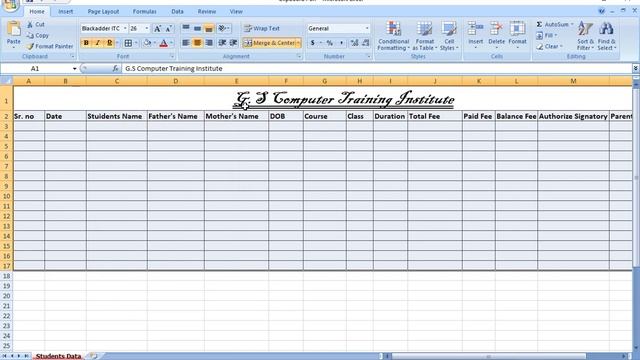Viewport: 640px width, 360px height.
Task: Apply cell borders button
Action: point(128,43)
